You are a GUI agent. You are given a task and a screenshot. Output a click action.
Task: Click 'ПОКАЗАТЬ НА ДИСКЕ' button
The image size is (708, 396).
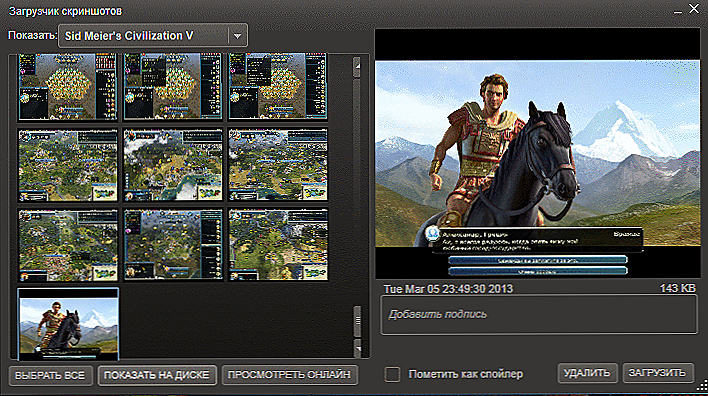click(x=157, y=375)
